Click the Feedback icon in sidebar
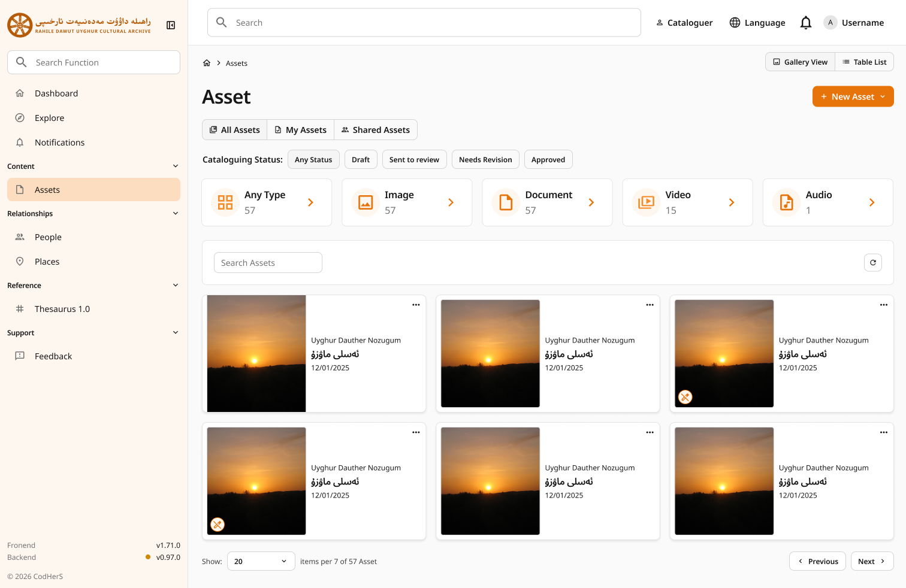Screen dimensions: 906x588 [20, 356]
